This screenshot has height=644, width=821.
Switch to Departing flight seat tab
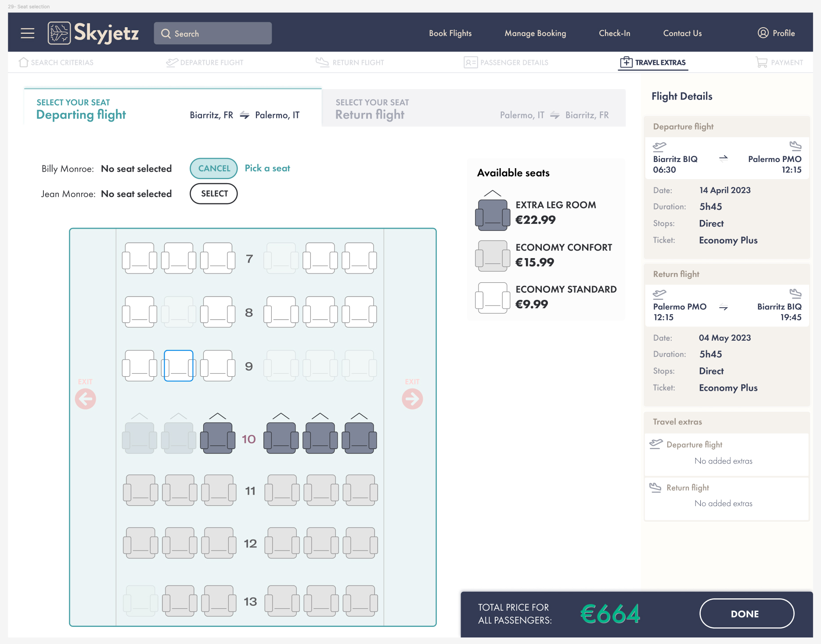click(173, 108)
